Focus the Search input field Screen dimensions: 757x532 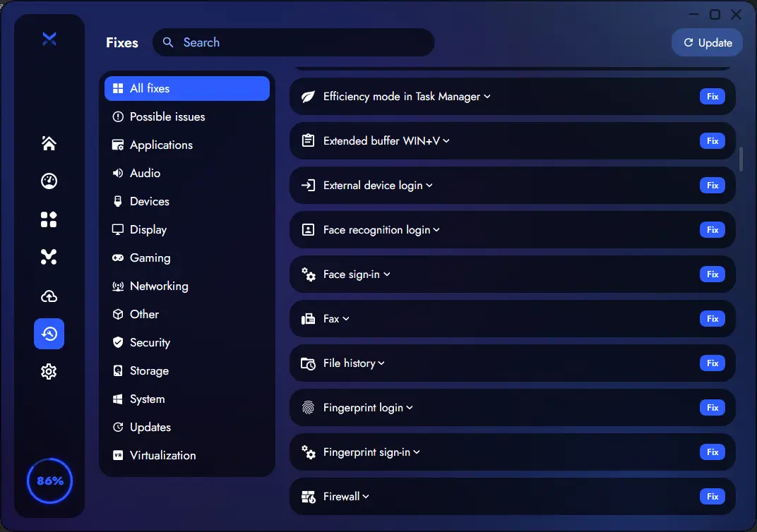304,42
